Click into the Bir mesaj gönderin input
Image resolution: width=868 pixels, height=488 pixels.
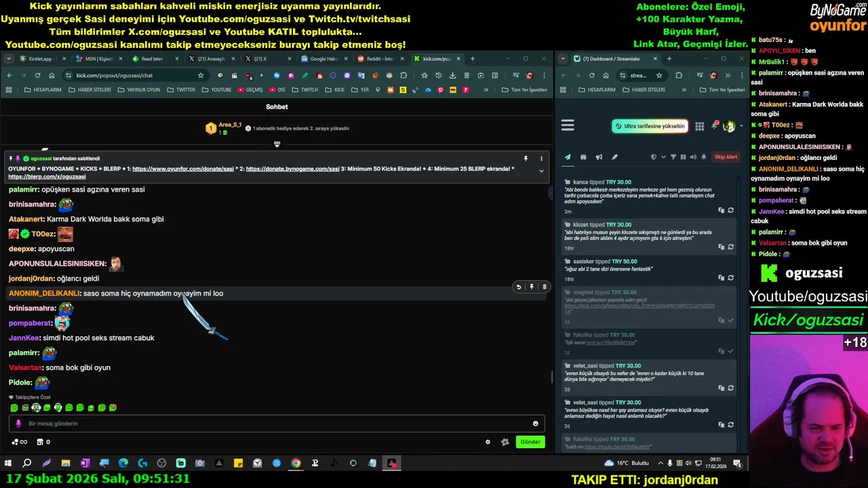tap(277, 424)
